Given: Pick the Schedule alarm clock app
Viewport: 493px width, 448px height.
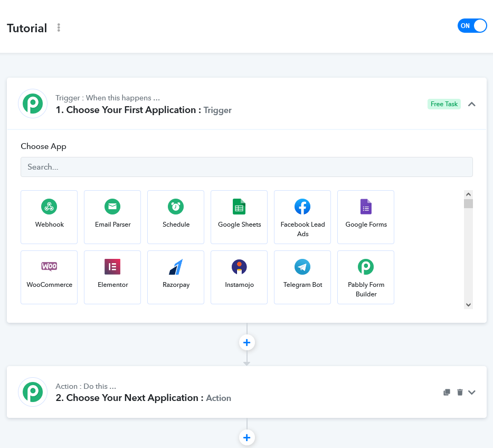Looking at the screenshot, I should click(x=176, y=217).
